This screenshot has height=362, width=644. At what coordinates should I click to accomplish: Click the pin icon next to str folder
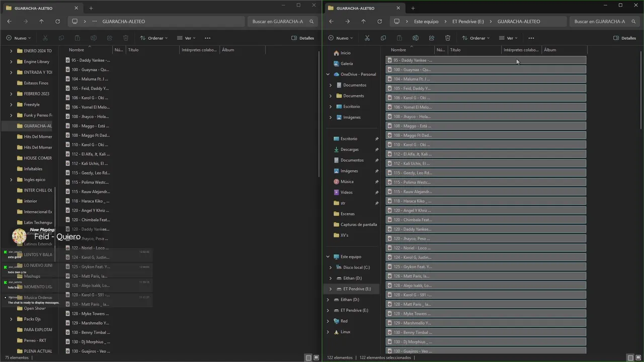pos(376,203)
